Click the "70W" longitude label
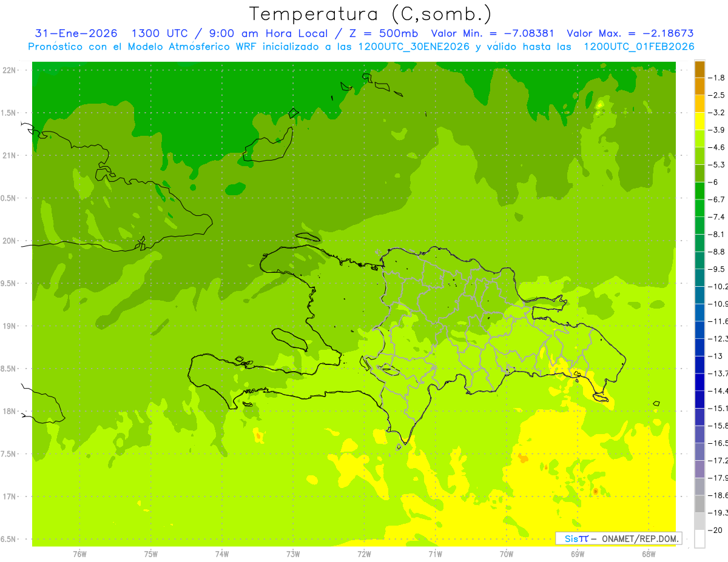Image resolution: width=728 pixels, height=562 pixels. 507,554
